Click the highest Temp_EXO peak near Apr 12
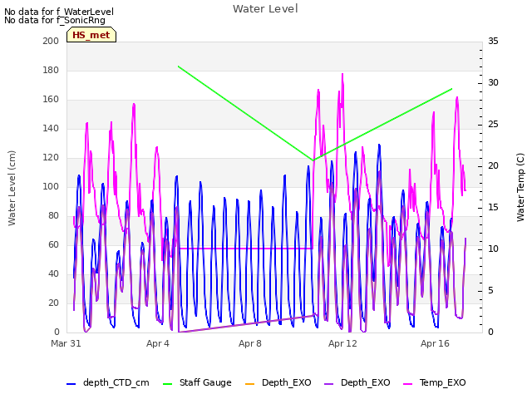Screen dimensions: 532x399 click(x=342, y=74)
